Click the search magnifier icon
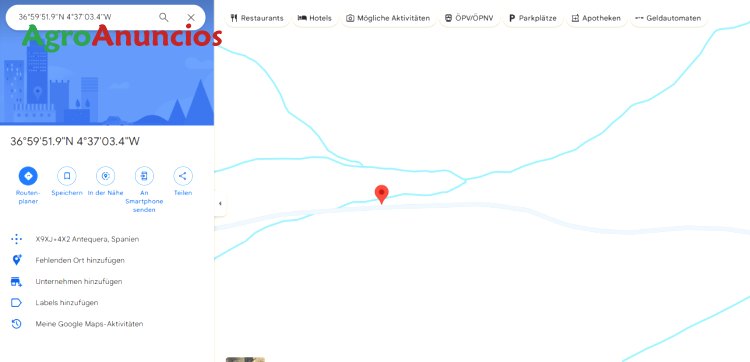Viewport: 750px width, 362px height. point(164,18)
